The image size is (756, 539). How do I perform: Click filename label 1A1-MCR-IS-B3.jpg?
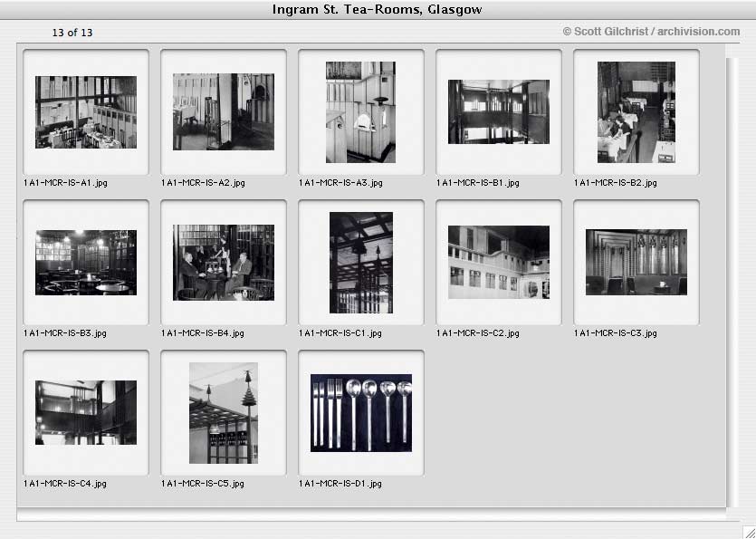coord(65,333)
